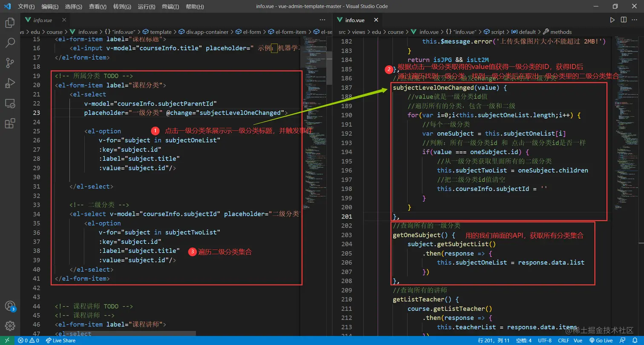Open the Source Control view

[x=10, y=63]
